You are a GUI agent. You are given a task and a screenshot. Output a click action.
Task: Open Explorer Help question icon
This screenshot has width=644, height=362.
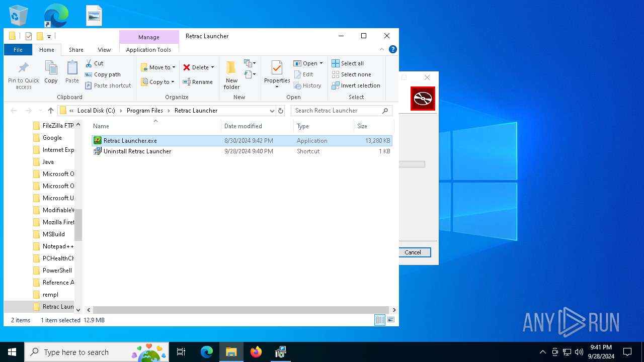coord(393,49)
